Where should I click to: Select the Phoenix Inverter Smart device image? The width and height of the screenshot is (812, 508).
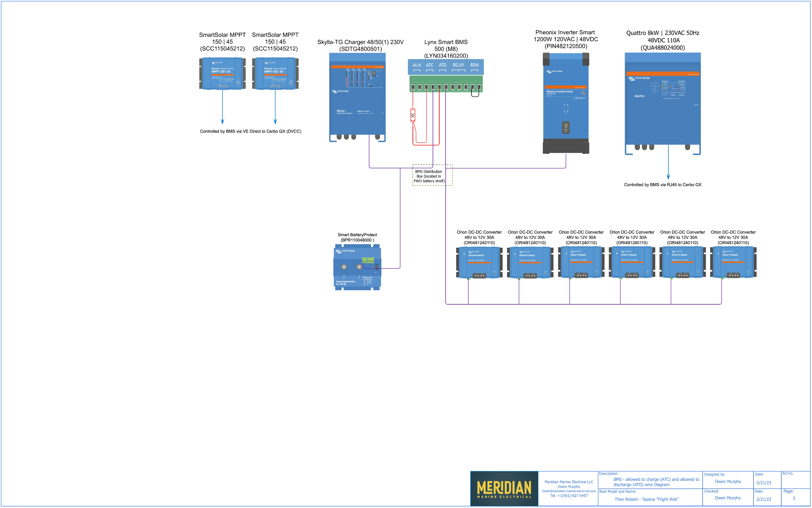[566, 103]
